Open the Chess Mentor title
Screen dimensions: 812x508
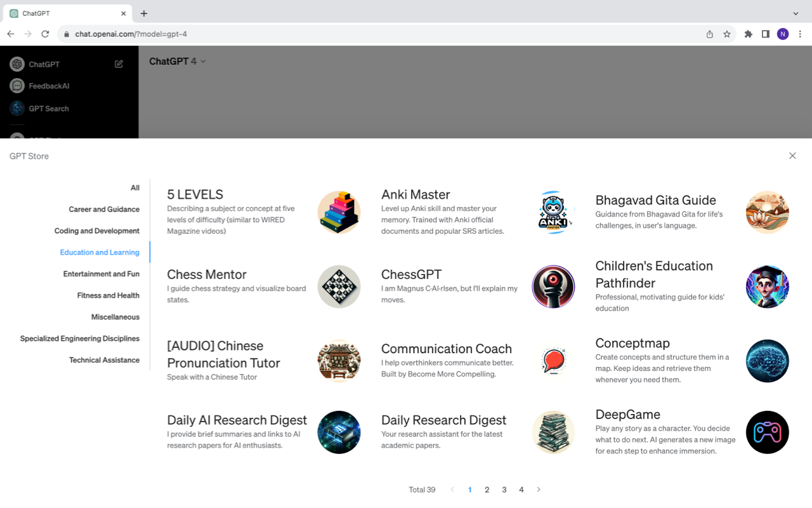207,275
